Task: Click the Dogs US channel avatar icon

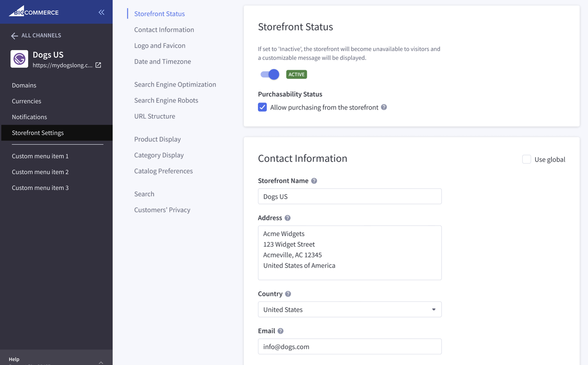Action: [x=19, y=59]
